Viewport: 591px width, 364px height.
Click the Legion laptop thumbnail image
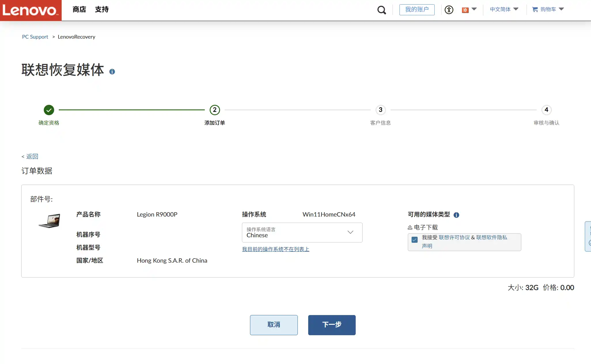pos(50,221)
